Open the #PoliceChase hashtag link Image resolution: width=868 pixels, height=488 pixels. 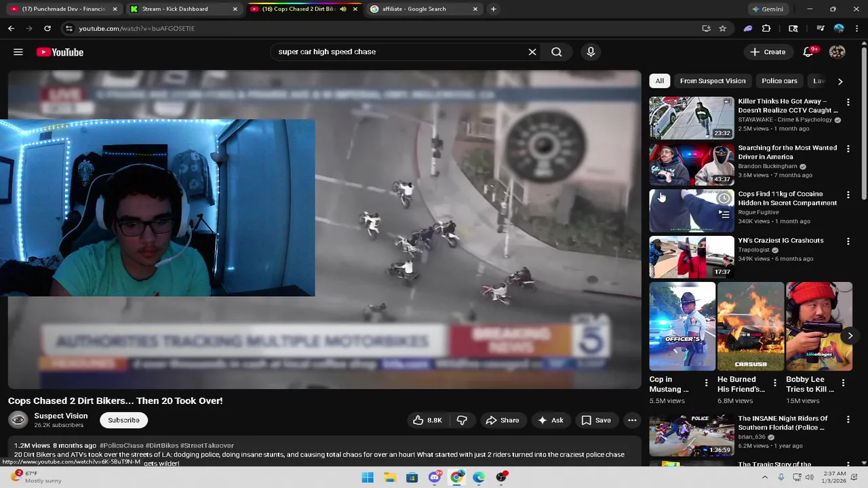(121, 445)
